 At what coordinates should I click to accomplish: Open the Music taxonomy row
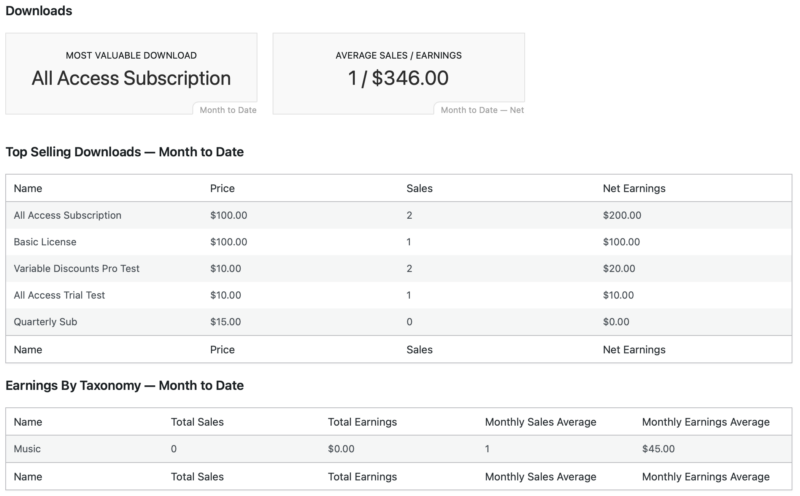click(x=27, y=449)
